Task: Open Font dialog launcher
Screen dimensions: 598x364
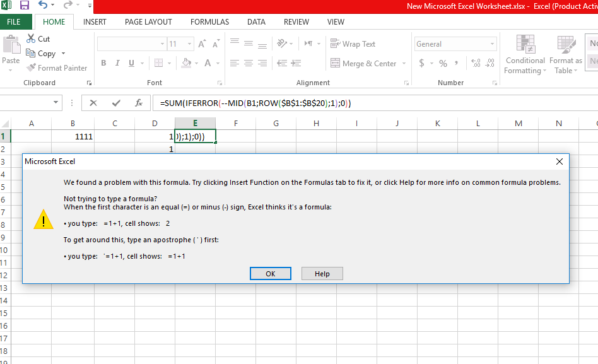Action: point(220,83)
